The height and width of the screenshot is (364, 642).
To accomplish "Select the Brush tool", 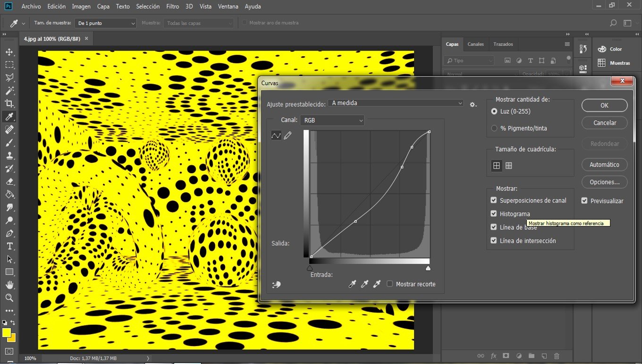I will 9,143.
